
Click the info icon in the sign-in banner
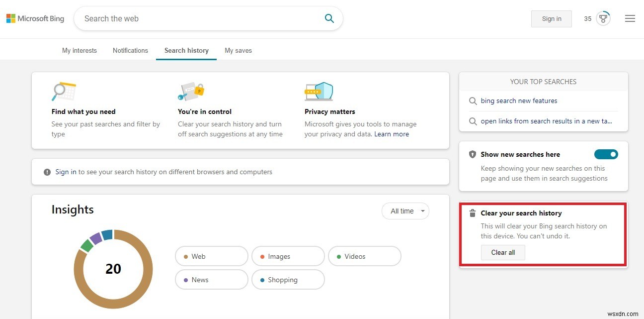tap(47, 172)
